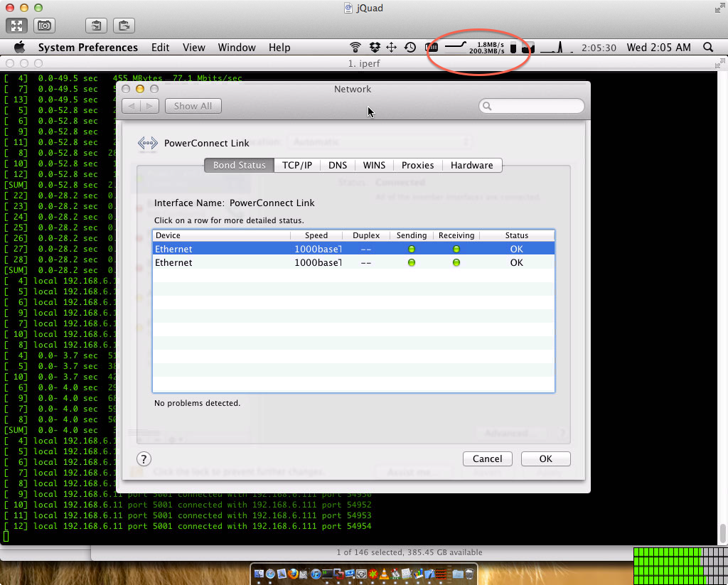Click the Network preferences search field
Screen dimensions: 728x585
click(532, 106)
